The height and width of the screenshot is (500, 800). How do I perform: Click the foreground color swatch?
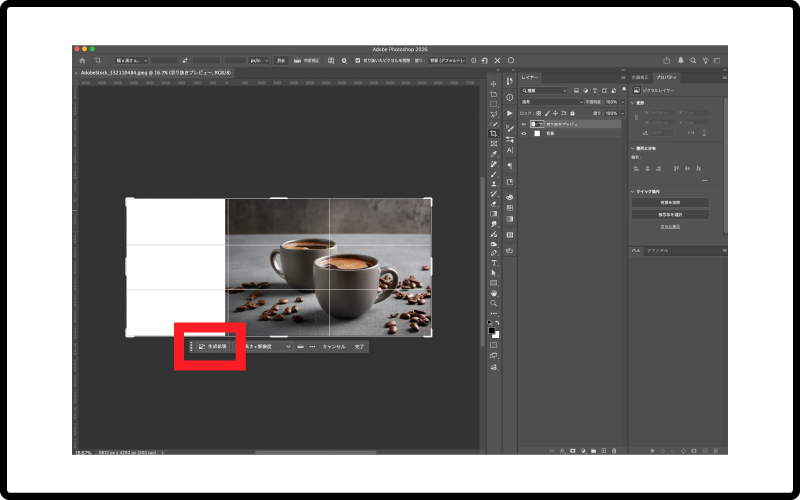pos(491,329)
